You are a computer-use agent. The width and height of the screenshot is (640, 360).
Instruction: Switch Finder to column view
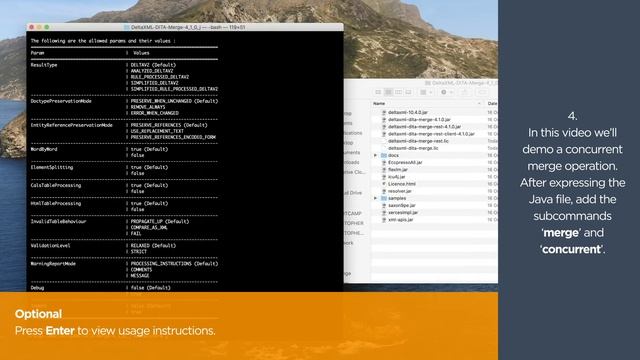tap(398, 92)
